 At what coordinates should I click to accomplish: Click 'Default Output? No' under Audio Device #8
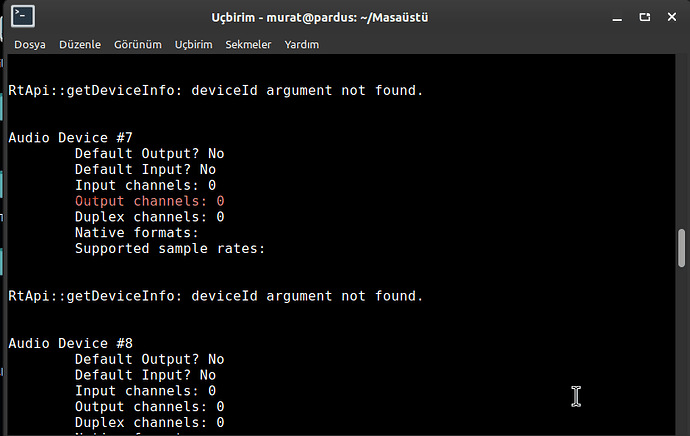tap(149, 359)
